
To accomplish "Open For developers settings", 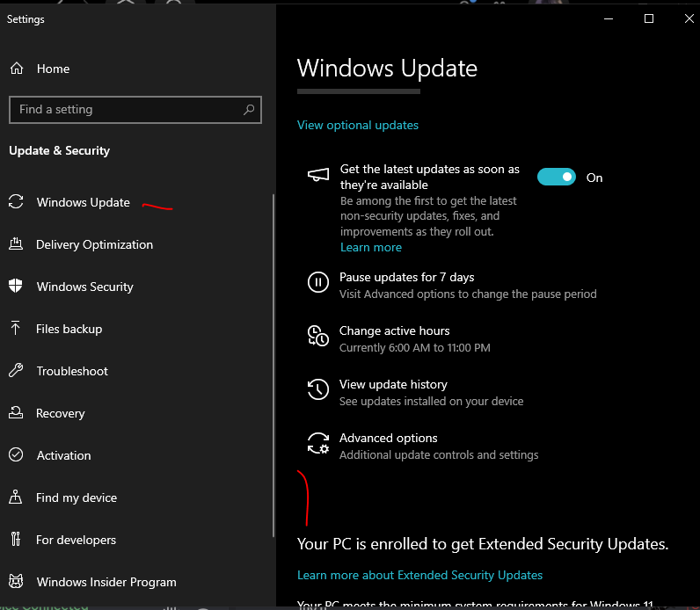I will (x=76, y=540).
